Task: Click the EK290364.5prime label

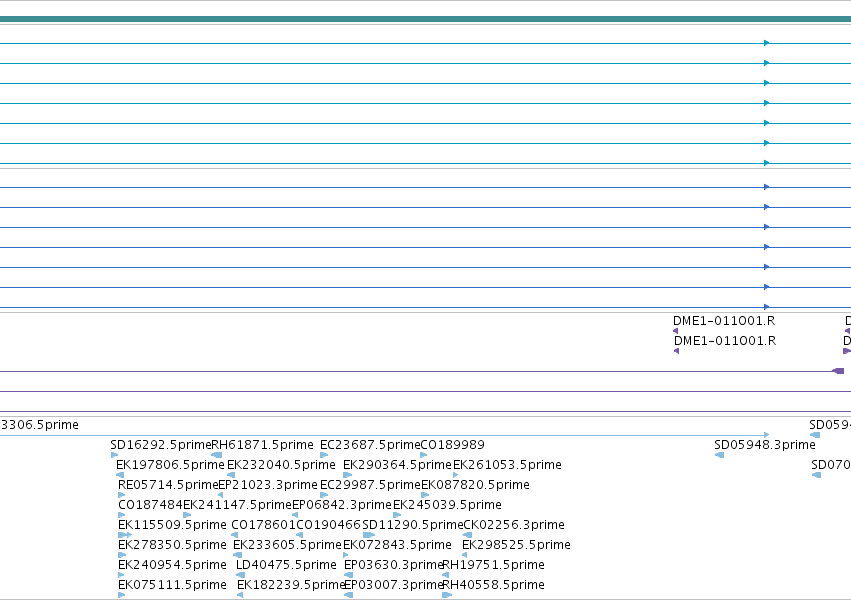Action: point(397,465)
